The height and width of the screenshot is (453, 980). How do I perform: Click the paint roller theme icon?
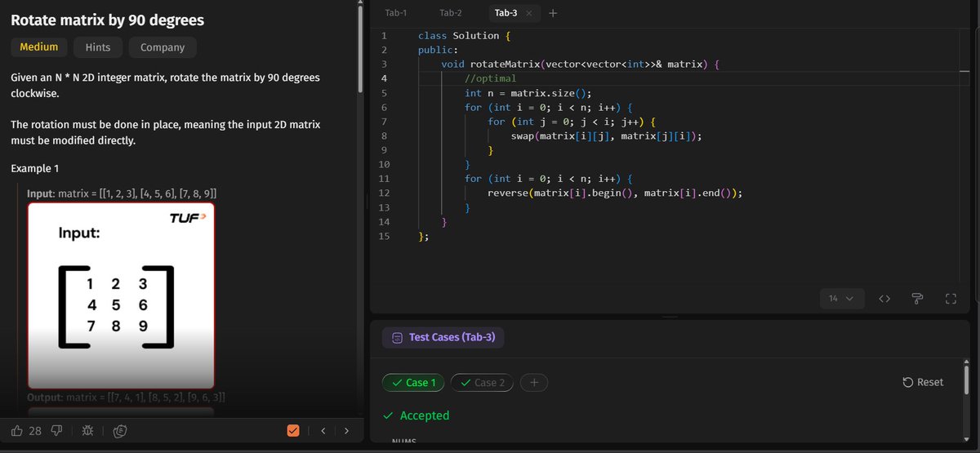[916, 299]
